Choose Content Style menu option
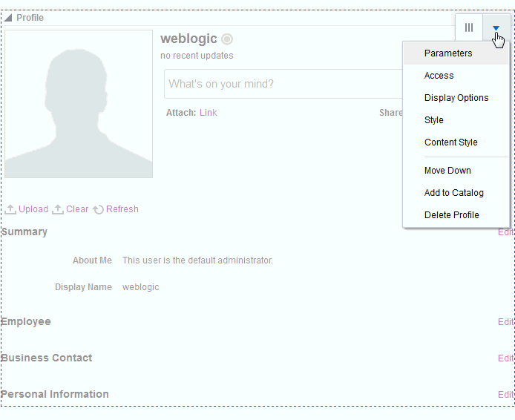This screenshot has width=515, height=420. 451,142
